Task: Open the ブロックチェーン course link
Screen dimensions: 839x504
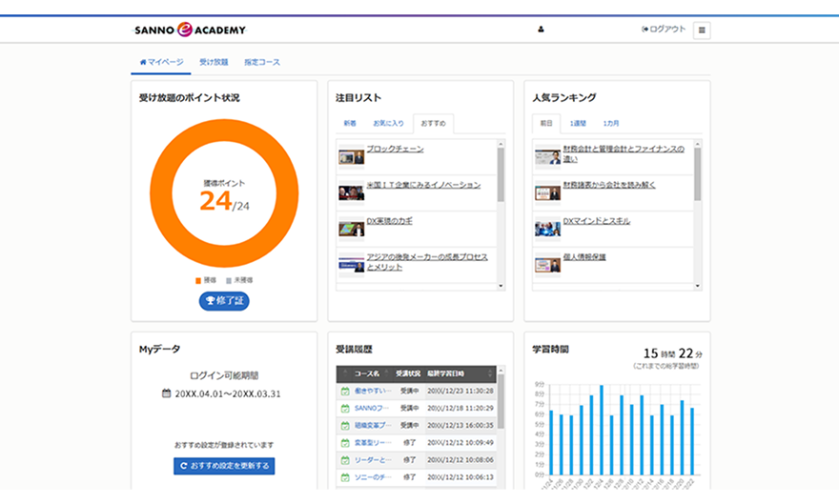Action: tap(395, 150)
